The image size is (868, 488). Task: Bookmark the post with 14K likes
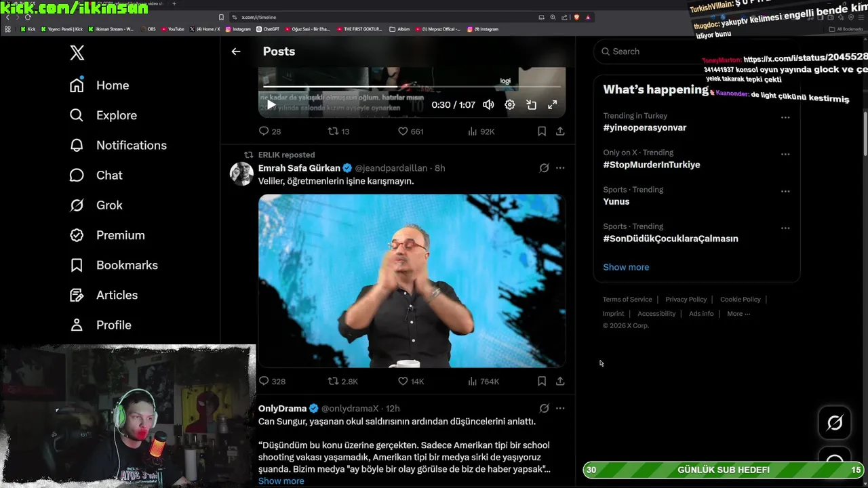(542, 382)
